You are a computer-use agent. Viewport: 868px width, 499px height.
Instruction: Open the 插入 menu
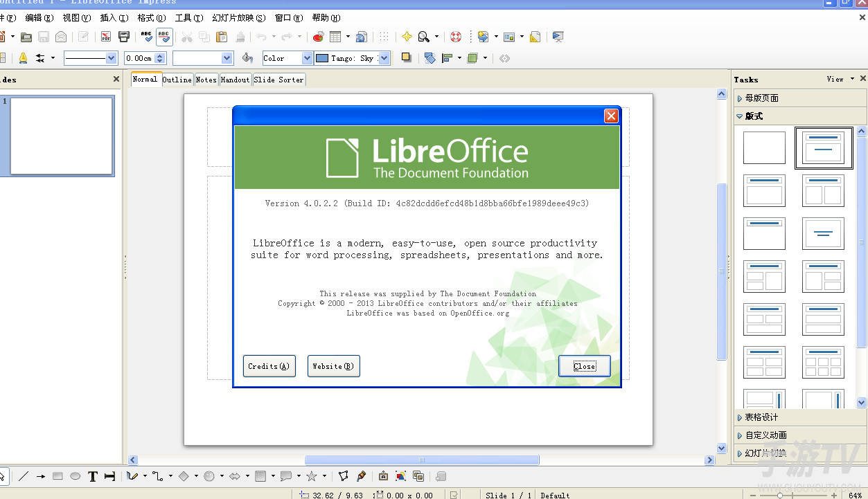tap(114, 17)
